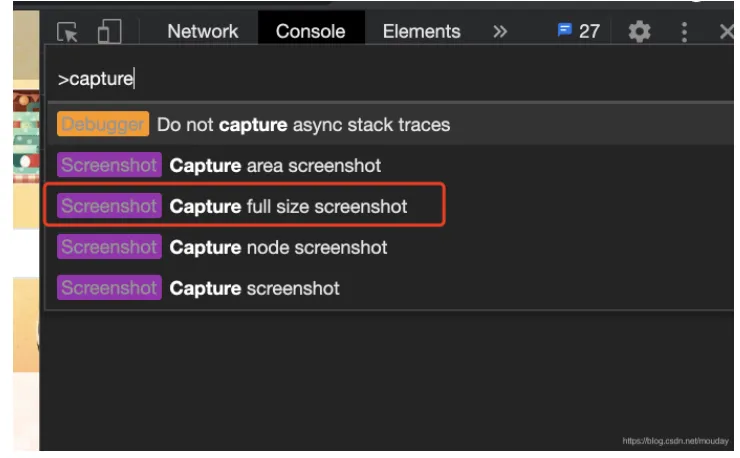The image size is (740, 458).
Task: Run the plain "Capture screenshot" command
Action: point(254,288)
